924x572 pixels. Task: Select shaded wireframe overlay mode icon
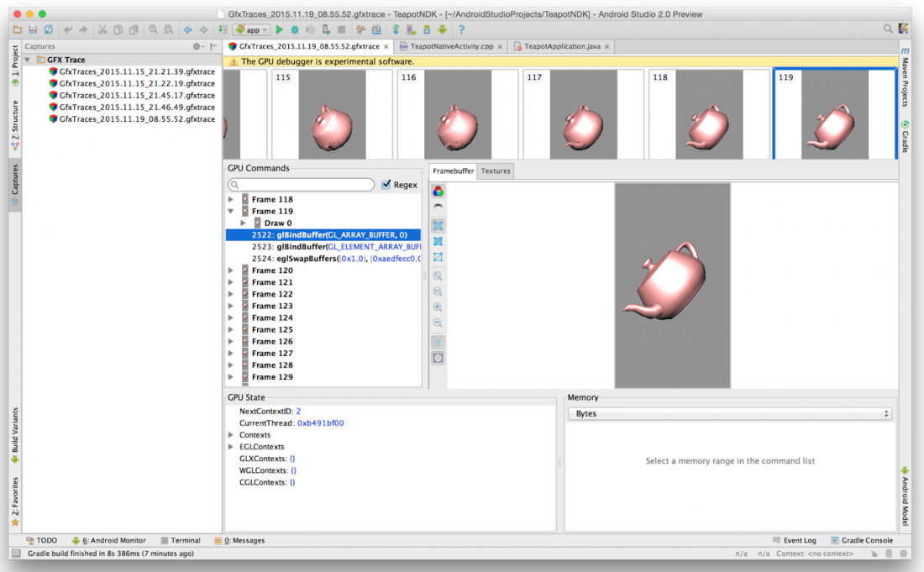click(438, 242)
